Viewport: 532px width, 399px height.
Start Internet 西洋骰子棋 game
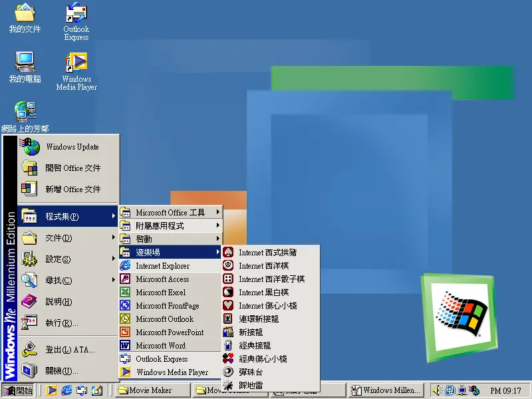(271, 279)
